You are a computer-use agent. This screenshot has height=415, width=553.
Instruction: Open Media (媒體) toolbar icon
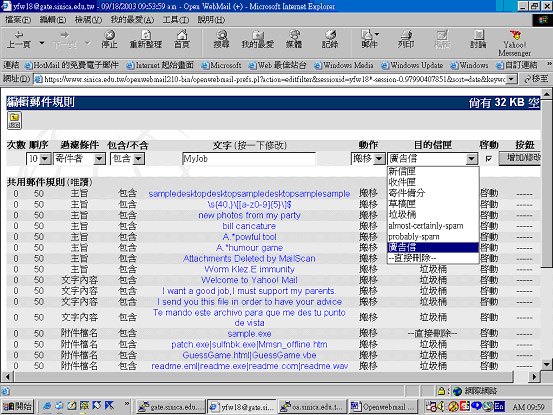pyautogui.click(x=294, y=39)
